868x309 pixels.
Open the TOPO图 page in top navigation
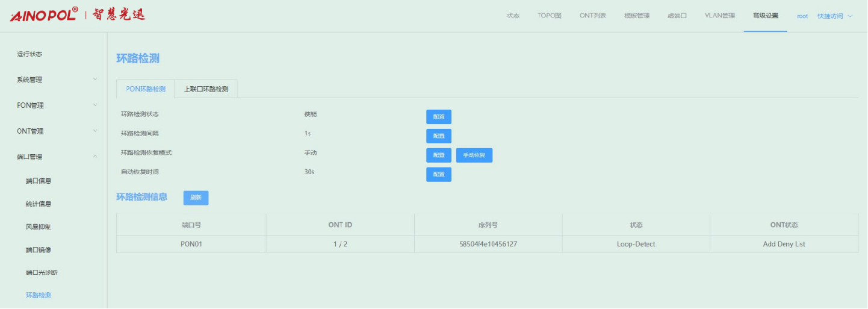click(549, 16)
